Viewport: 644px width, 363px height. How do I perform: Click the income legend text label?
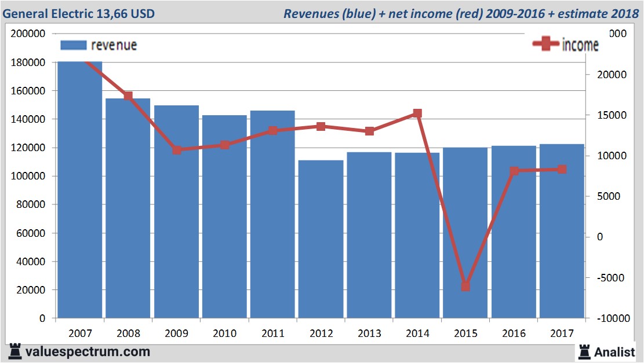tap(580, 45)
